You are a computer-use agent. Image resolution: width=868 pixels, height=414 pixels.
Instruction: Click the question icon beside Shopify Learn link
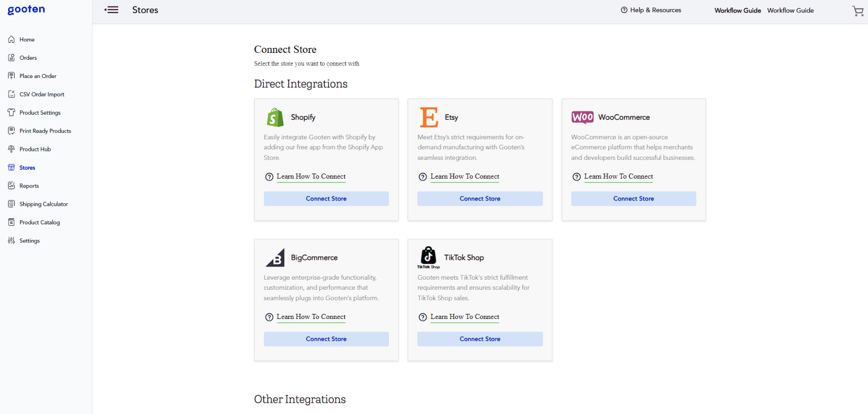pos(269,177)
